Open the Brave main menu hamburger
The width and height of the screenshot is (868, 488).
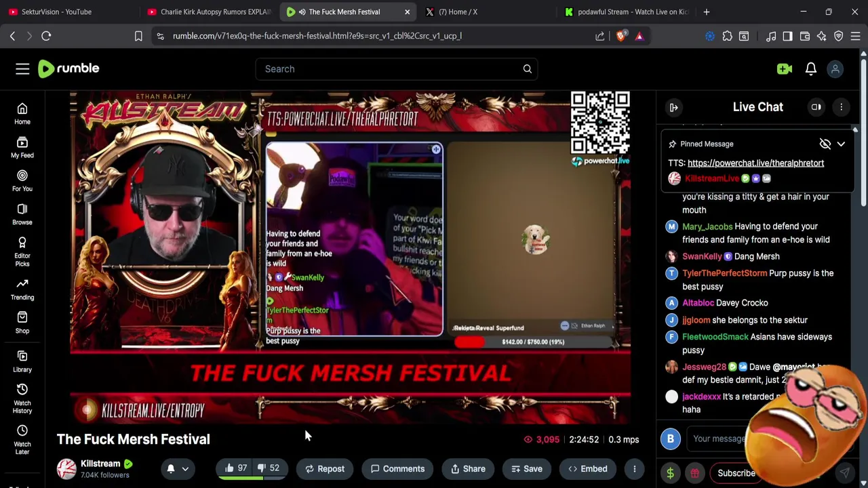pyautogui.click(x=855, y=36)
